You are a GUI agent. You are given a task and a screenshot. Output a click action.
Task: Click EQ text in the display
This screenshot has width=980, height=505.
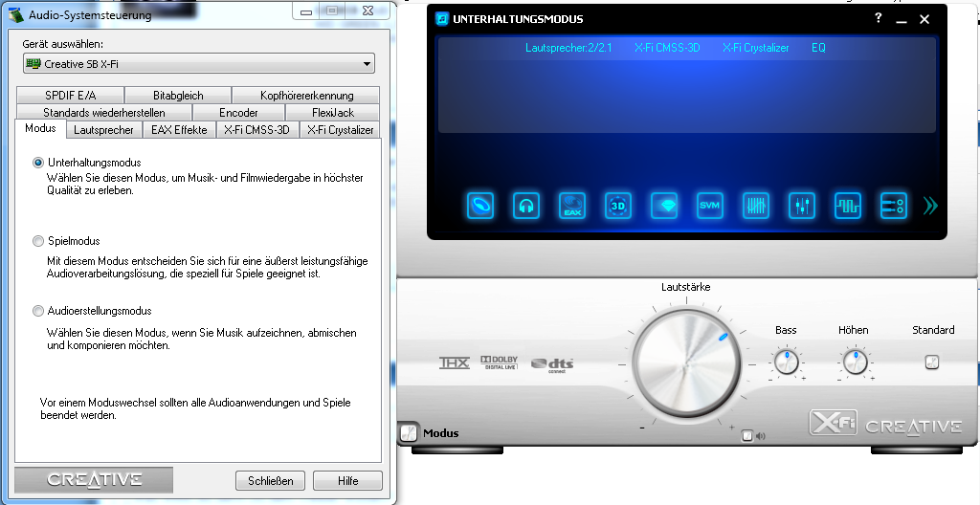819,48
